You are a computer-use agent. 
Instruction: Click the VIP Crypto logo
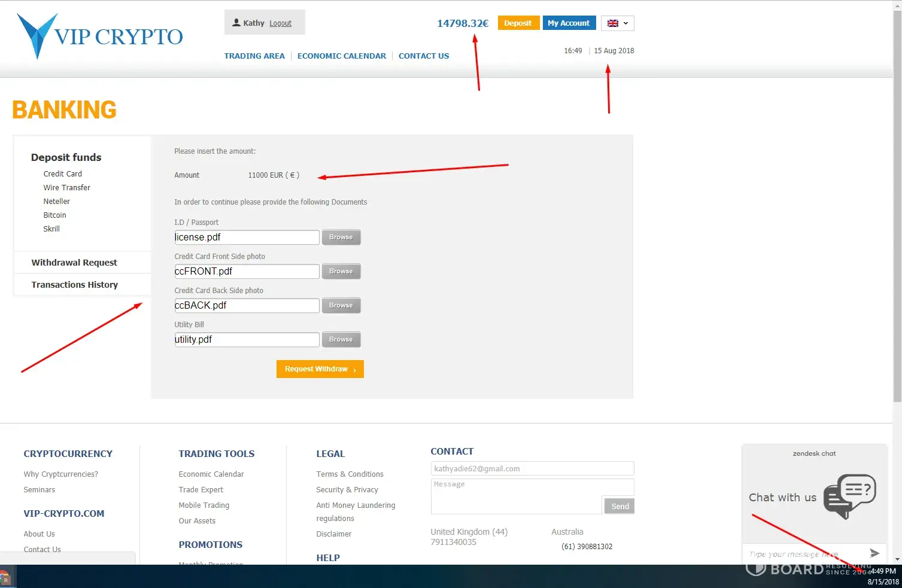click(100, 36)
